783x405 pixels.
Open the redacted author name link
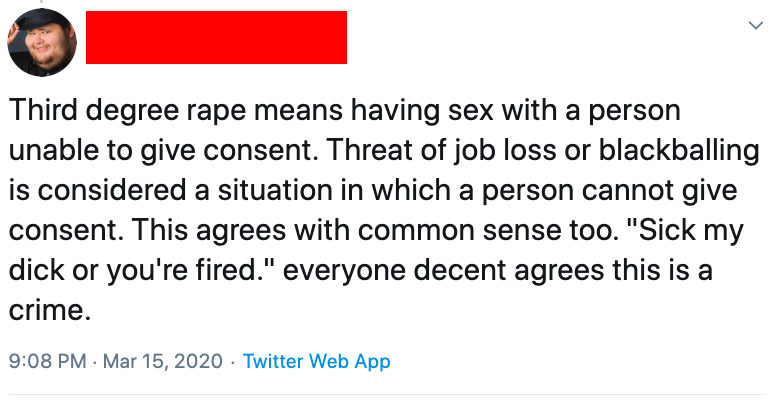216,38
